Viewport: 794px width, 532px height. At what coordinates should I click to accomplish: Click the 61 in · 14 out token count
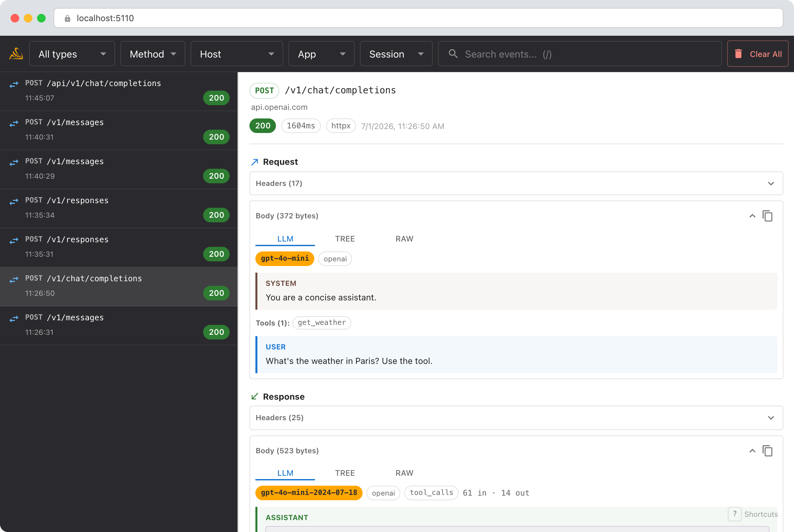pyautogui.click(x=496, y=493)
